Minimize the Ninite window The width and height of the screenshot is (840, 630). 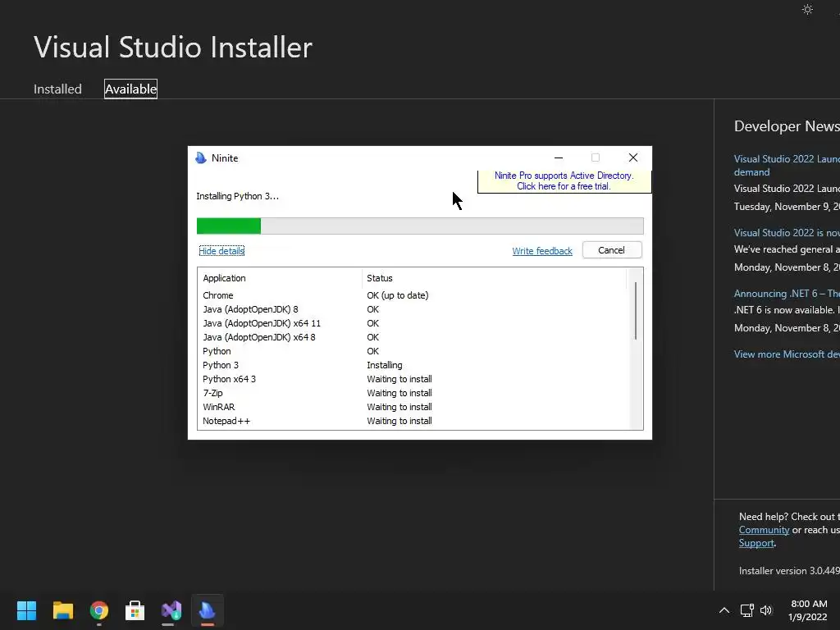558,157
